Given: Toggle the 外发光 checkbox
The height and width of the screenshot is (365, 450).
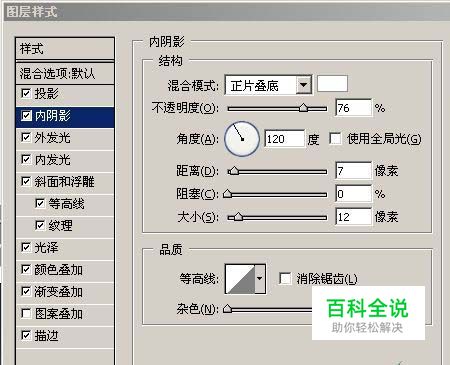Looking at the screenshot, I should (26, 137).
